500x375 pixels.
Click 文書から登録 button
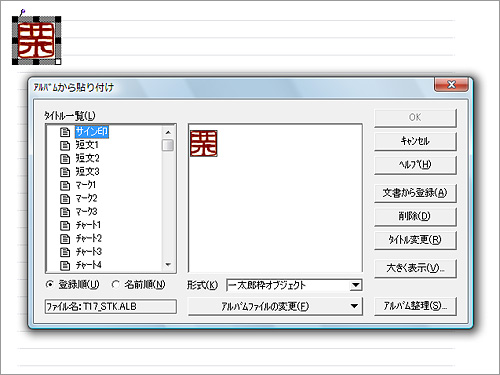(415, 193)
